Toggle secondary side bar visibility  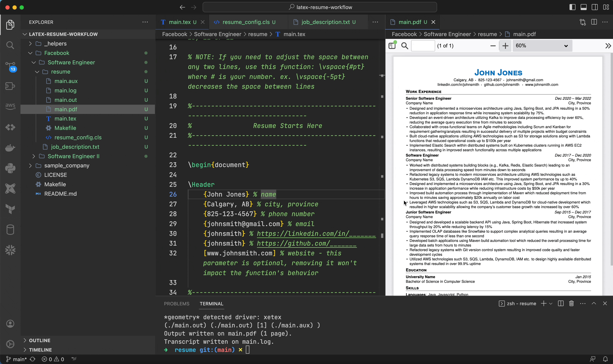[594, 7]
